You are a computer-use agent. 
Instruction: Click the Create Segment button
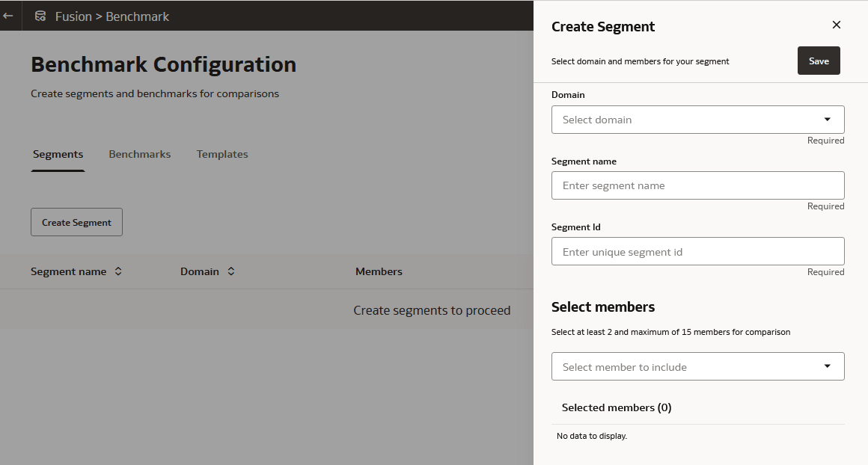pyautogui.click(x=76, y=222)
